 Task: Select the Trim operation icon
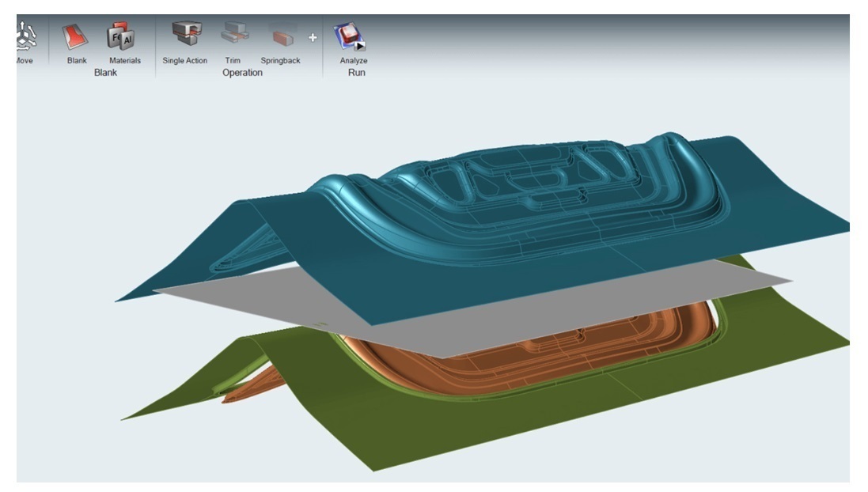tap(233, 32)
